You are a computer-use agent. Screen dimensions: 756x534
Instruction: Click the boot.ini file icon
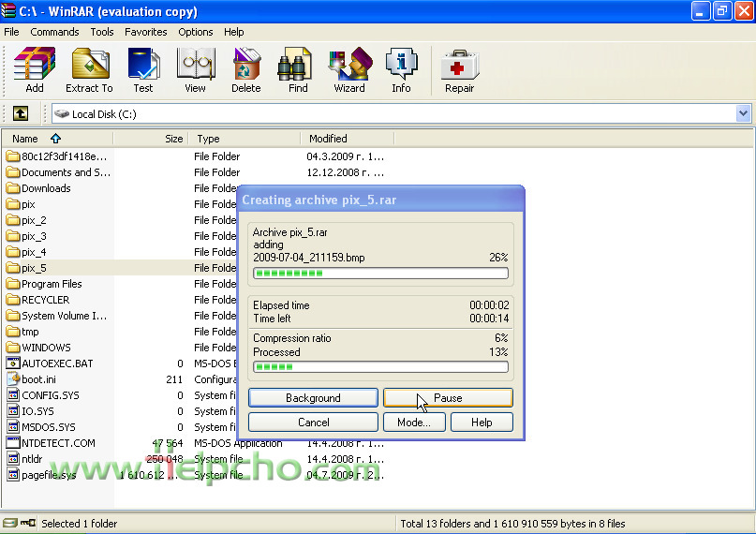[13, 379]
